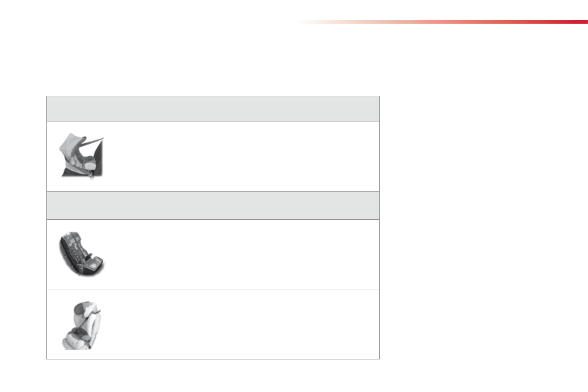This screenshot has height=392, width=588.
Task: Click the infant carrier seat image
Action: point(82,156)
